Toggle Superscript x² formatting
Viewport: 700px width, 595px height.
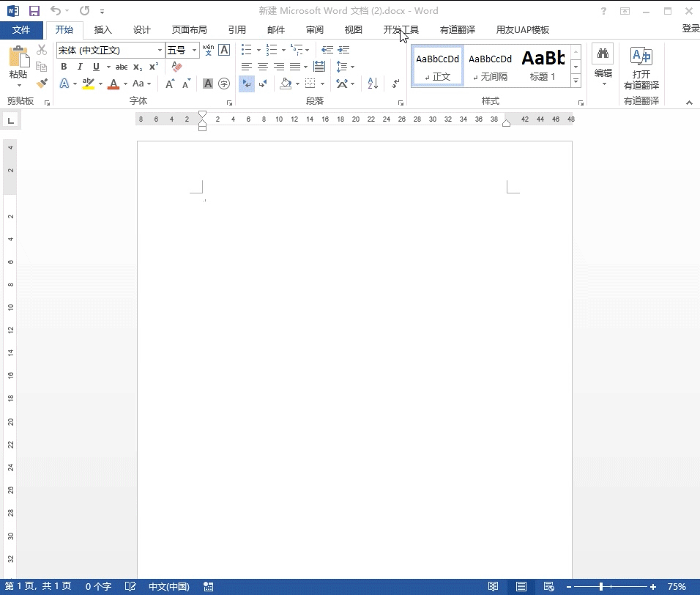point(154,67)
